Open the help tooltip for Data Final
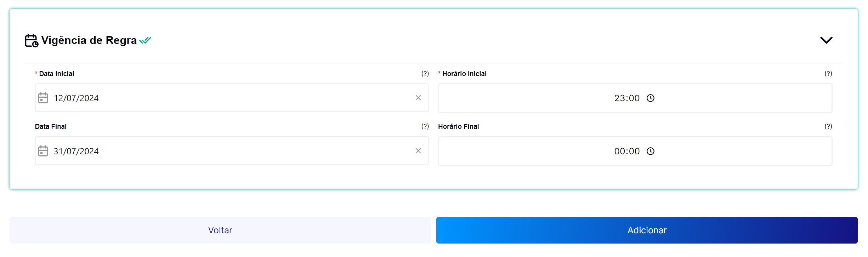868x257 pixels. (425, 126)
